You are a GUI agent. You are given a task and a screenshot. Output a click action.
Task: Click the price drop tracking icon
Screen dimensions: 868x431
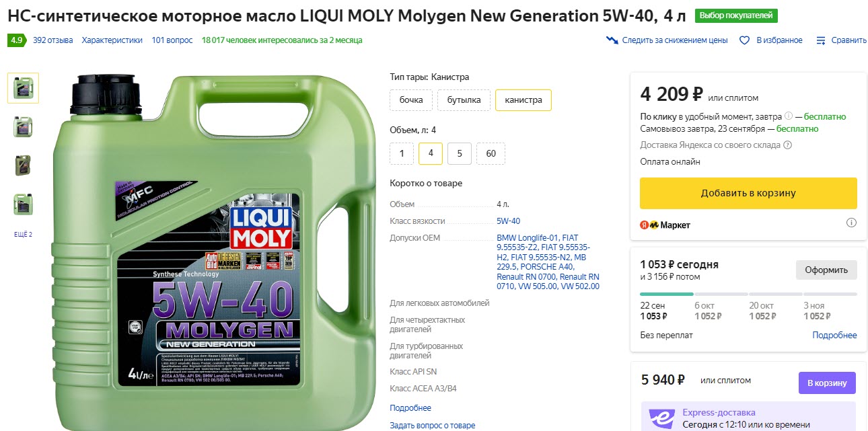(x=612, y=40)
